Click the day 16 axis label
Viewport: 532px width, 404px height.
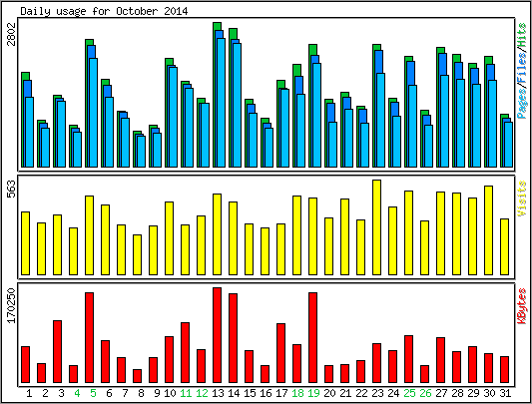click(x=266, y=393)
